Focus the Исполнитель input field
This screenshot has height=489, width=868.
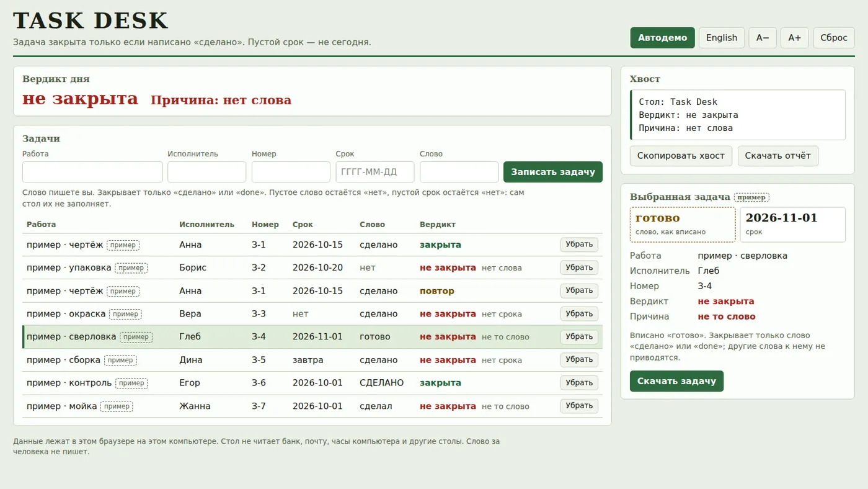point(206,172)
